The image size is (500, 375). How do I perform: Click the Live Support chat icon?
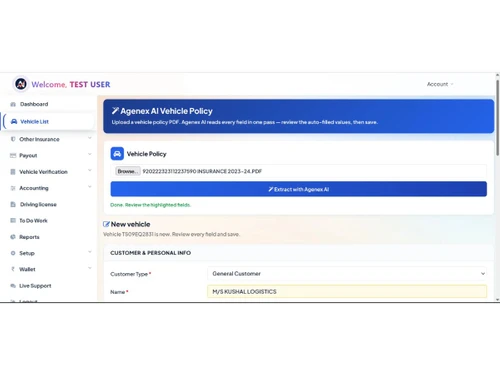[x=13, y=286]
